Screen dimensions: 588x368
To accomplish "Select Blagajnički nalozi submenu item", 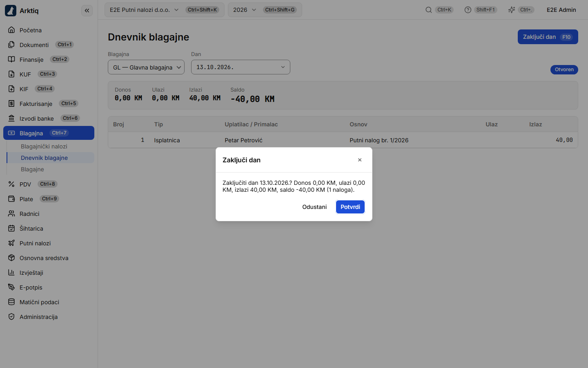I will 44,146.
